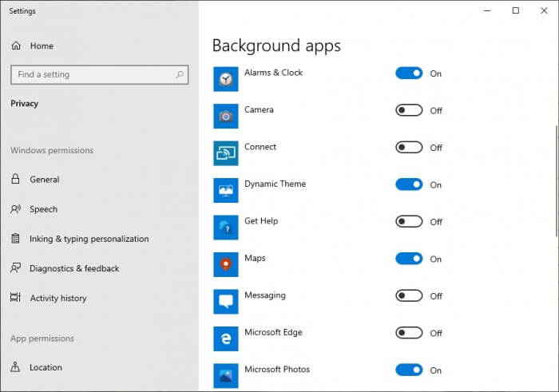Turn on Get Help background toggle
Screen dimensions: 559x392
pyautogui.click(x=409, y=221)
